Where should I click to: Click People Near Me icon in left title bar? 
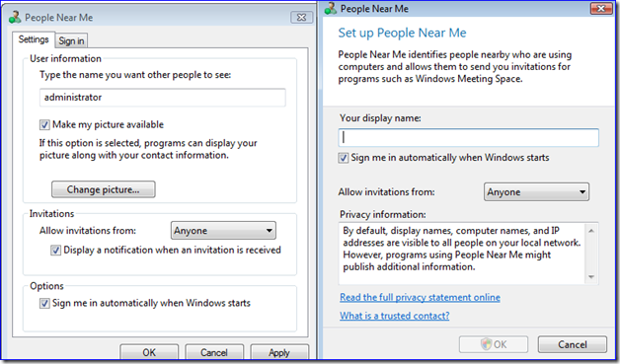point(15,18)
